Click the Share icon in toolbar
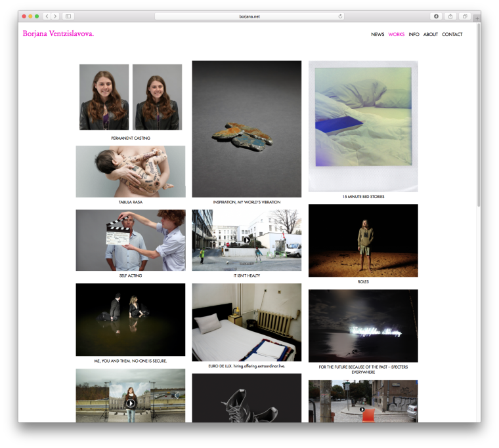 point(450,16)
